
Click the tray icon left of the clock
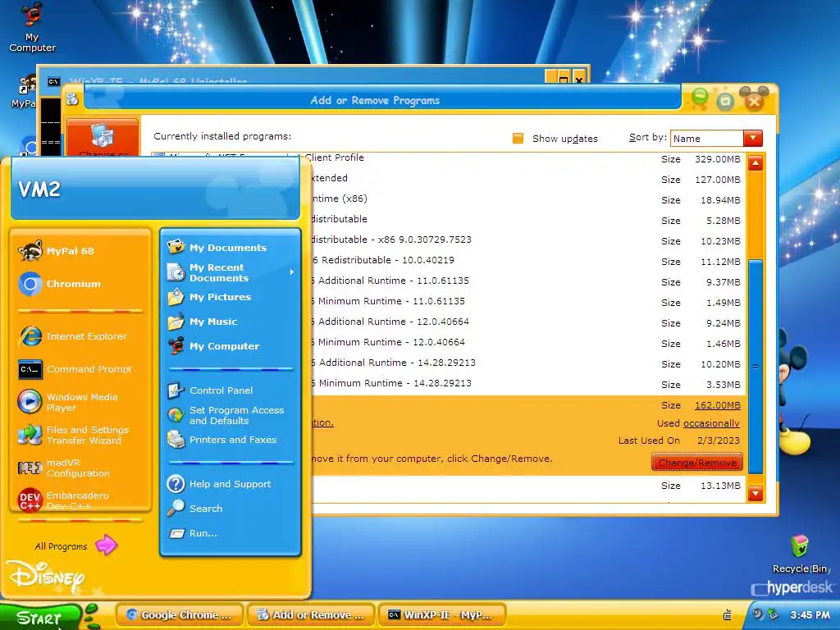pos(773,614)
